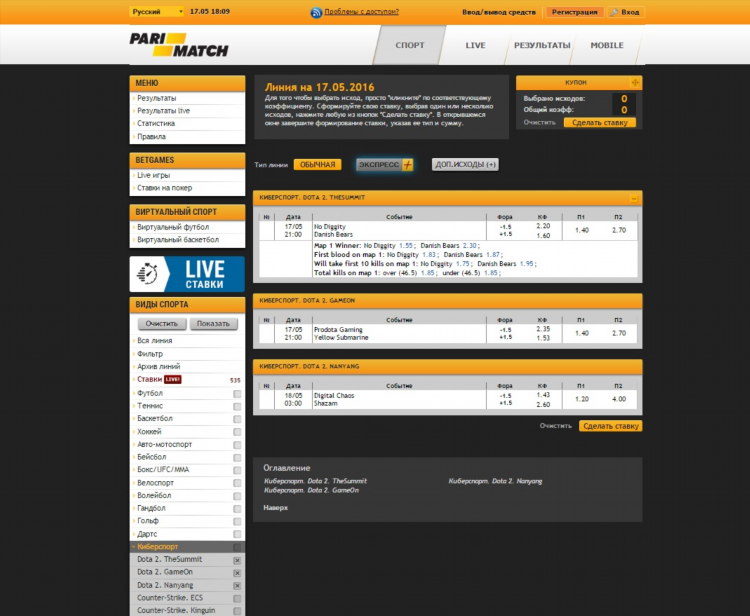
Task: Check the Футбол checkbox
Action: 237,394
